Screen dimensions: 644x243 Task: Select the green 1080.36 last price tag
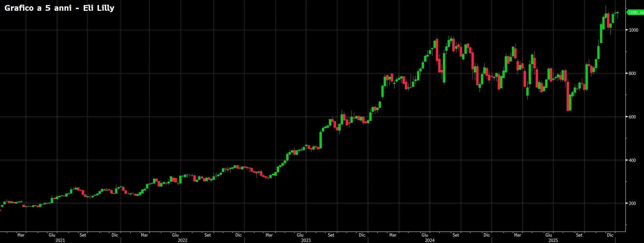pyautogui.click(x=635, y=12)
